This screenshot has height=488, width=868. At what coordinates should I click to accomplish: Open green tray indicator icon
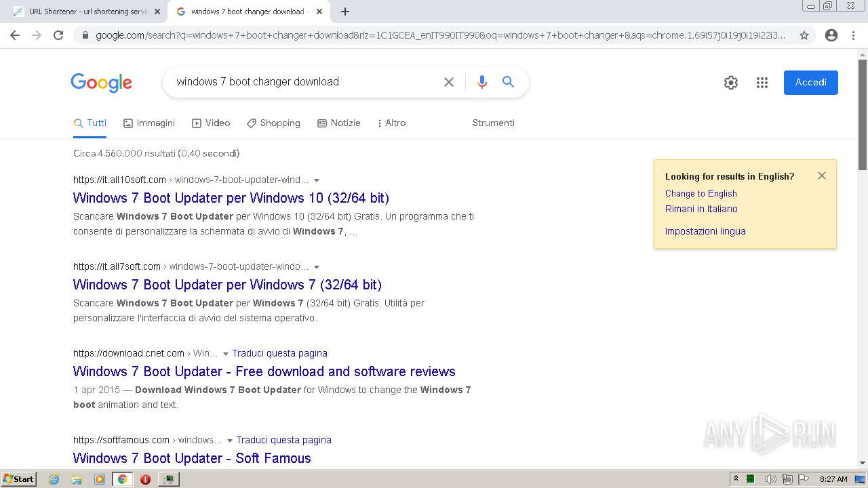[x=751, y=479]
